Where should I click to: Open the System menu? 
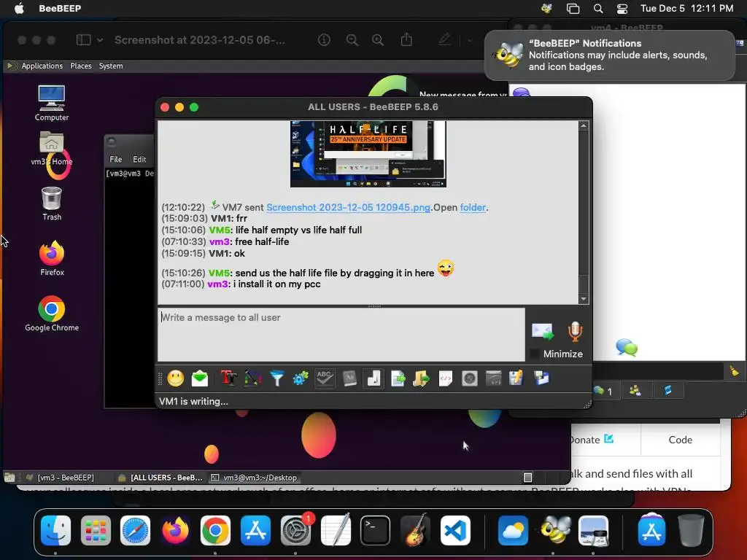(111, 66)
